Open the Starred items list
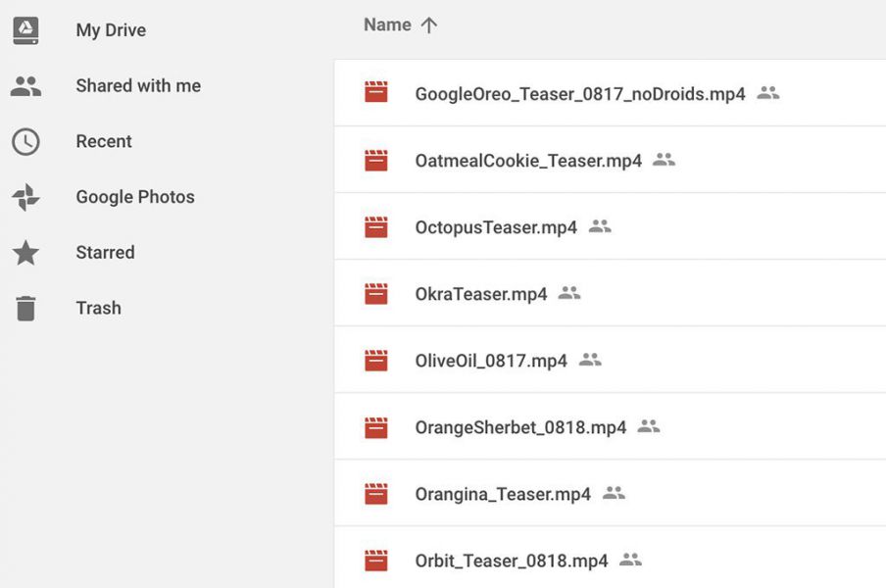 click(106, 253)
